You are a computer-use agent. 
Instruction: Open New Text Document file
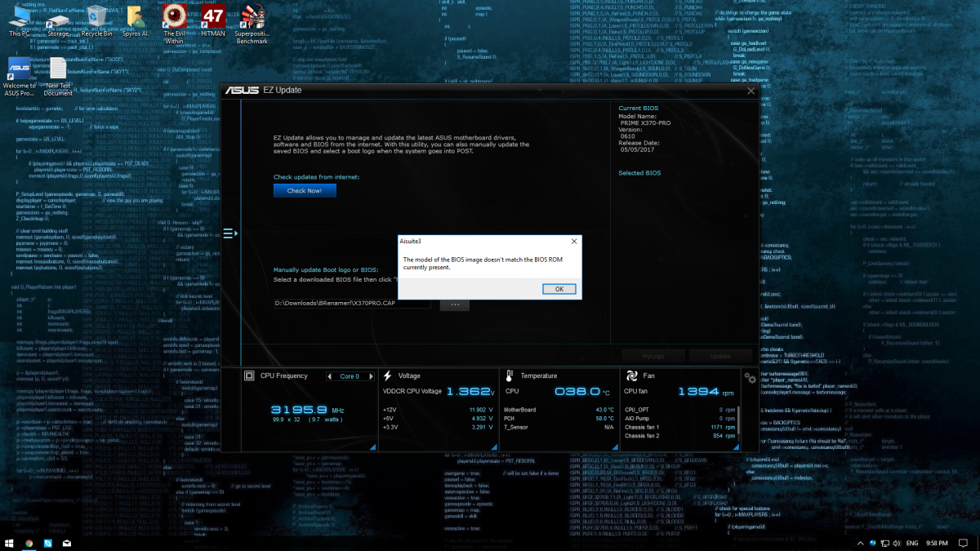pos(58,76)
